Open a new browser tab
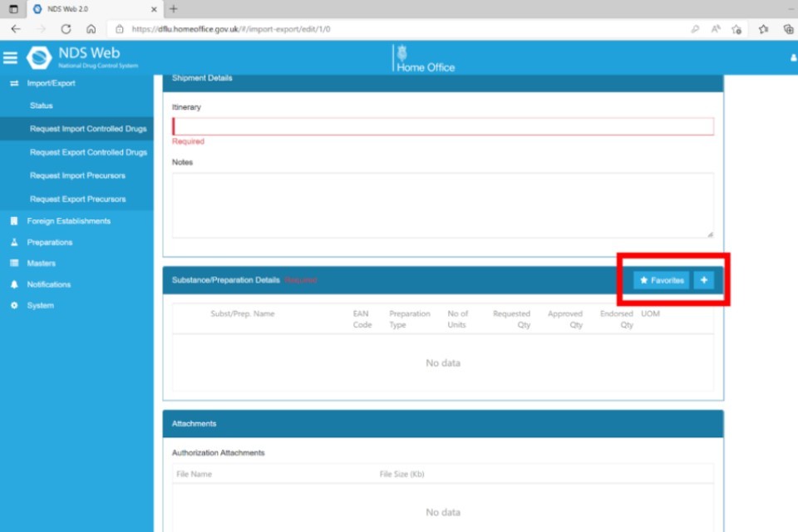The image size is (798, 532). [173, 9]
